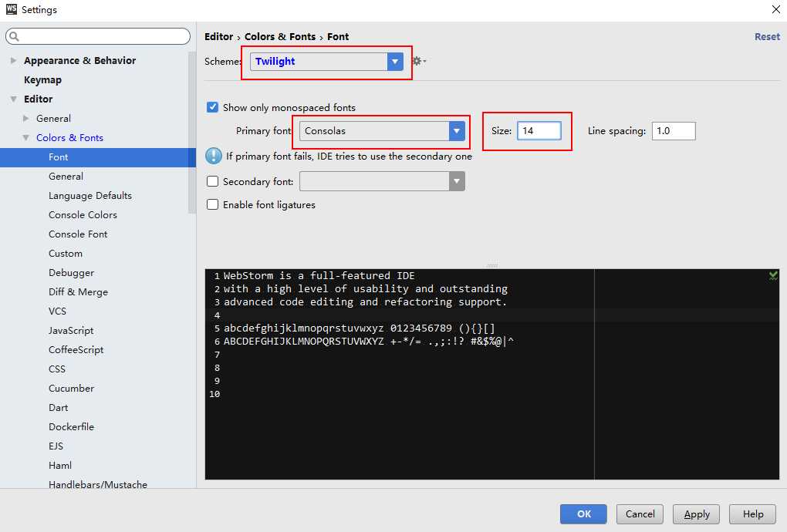
Task: Select Dart color settings
Action: click(58, 408)
